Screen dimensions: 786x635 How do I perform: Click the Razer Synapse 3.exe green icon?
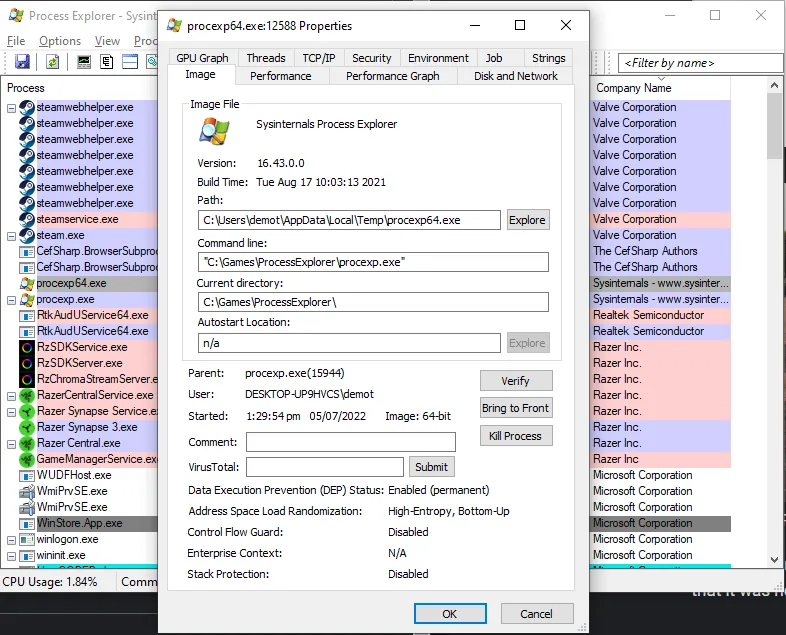[x=27, y=427]
